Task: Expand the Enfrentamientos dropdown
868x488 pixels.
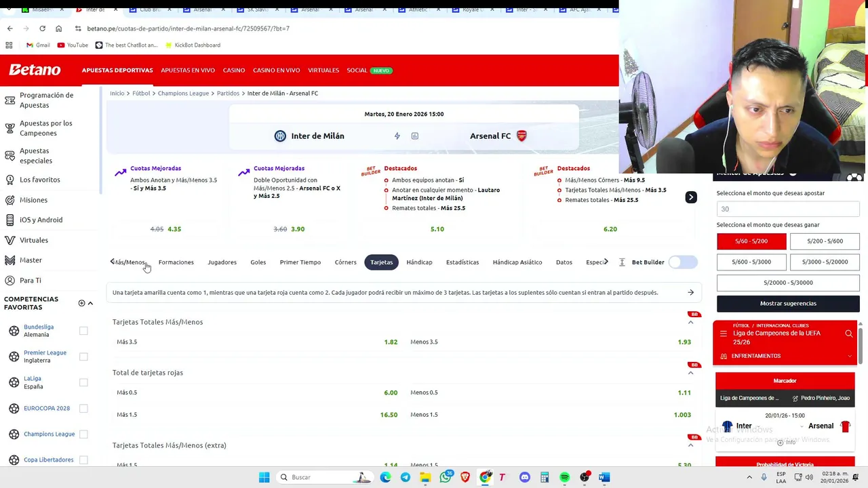Action: (x=850, y=356)
